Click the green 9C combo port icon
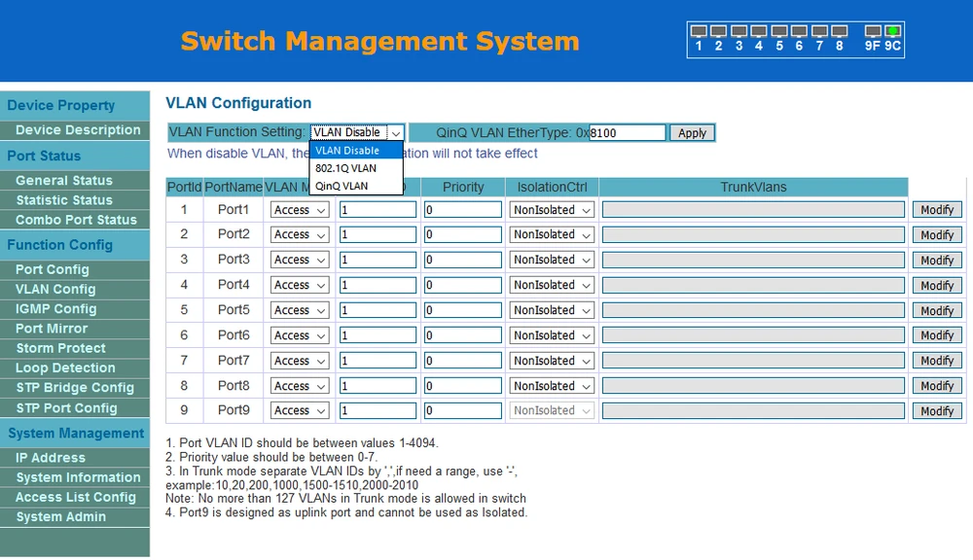Screen dimensions: 973x560 (x=892, y=32)
